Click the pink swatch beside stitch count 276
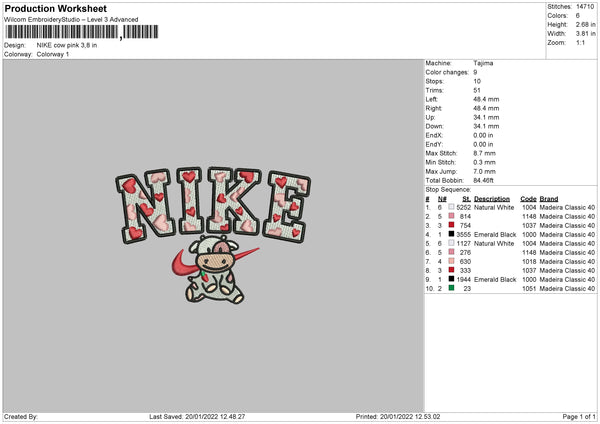Viewport: 600px width, 424px height. (452, 252)
